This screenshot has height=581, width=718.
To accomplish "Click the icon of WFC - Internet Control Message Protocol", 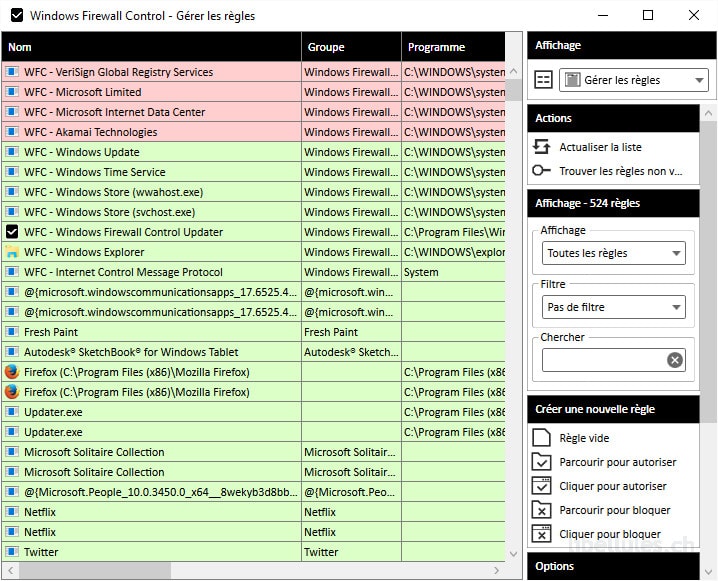I will (12, 272).
